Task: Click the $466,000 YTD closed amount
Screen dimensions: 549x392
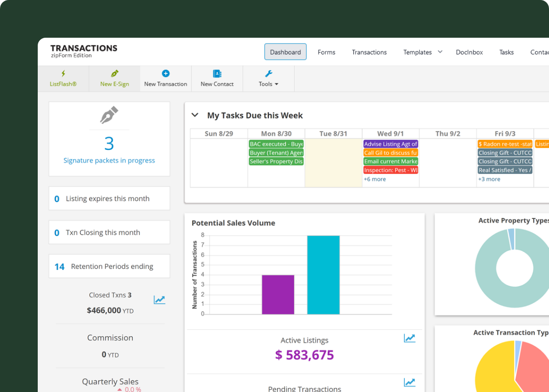Action: pyautogui.click(x=110, y=311)
